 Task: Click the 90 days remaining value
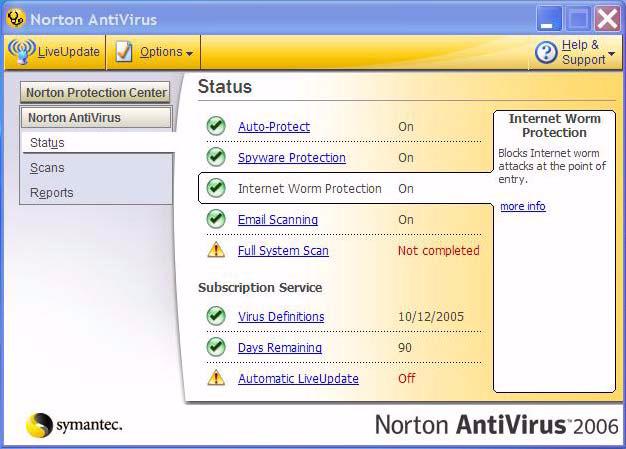pos(405,348)
